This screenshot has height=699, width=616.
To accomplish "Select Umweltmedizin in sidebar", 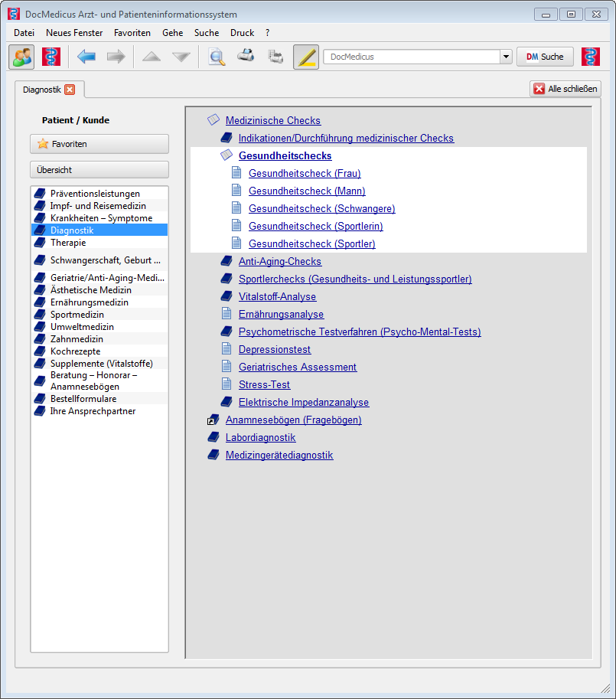I will point(99,327).
